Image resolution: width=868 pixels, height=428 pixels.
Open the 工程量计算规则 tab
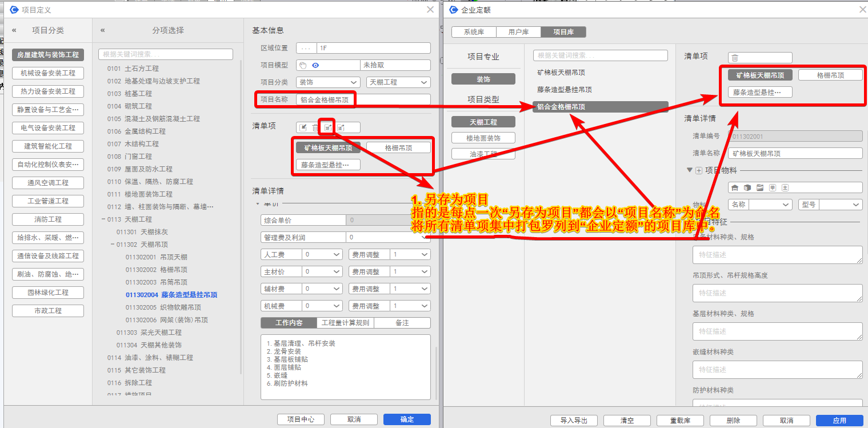pyautogui.click(x=345, y=323)
